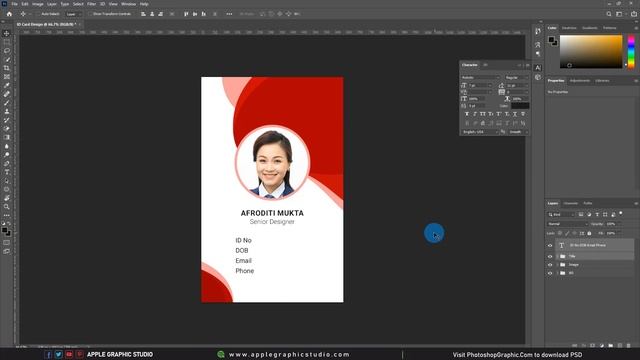Click the layer Opacity value field

click(611, 224)
